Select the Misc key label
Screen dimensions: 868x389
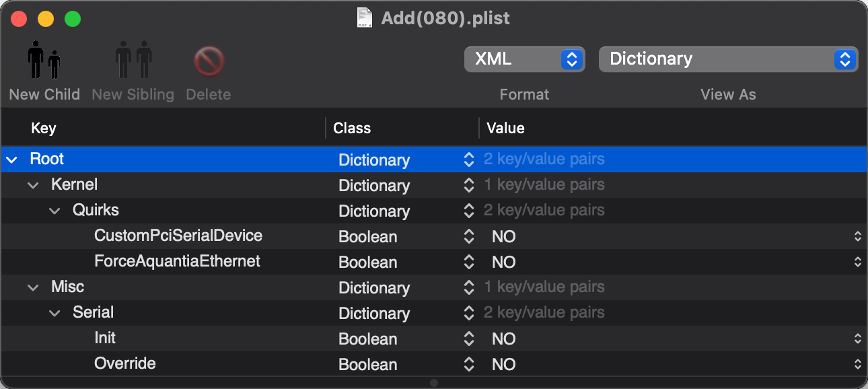[67, 287]
